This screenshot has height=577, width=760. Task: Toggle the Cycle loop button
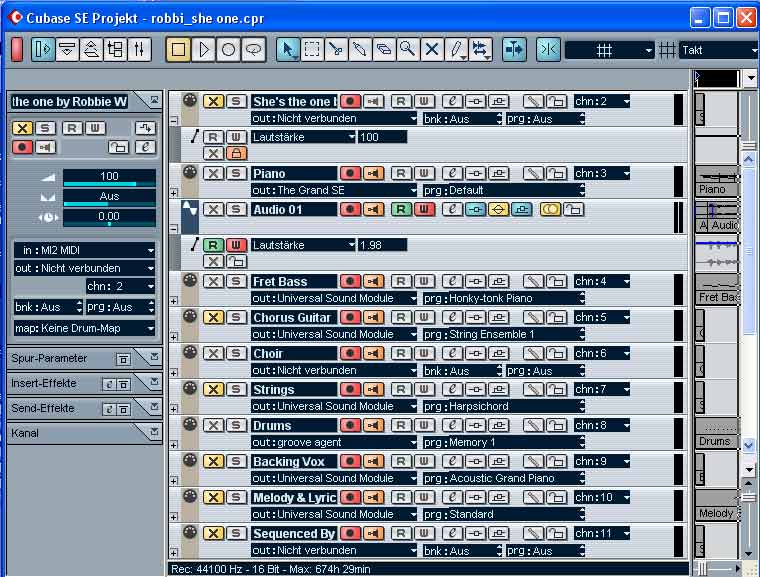(253, 49)
